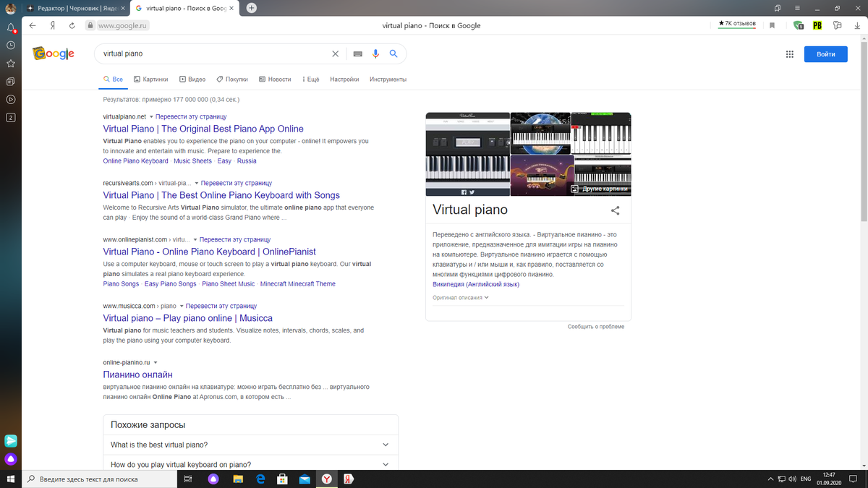Reload the page
Viewport: 868px width, 488px height.
coord(72,25)
